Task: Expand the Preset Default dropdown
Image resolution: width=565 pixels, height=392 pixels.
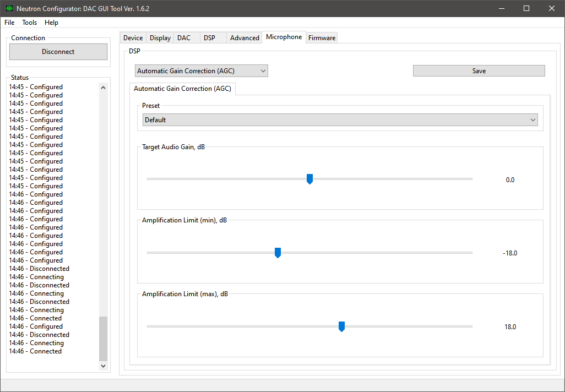Action: (x=340, y=120)
